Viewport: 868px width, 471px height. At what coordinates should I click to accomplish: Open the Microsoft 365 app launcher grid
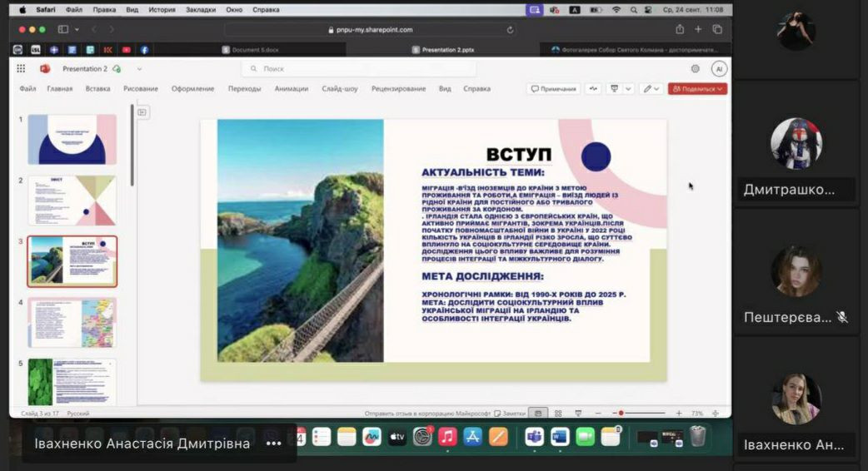[21, 69]
